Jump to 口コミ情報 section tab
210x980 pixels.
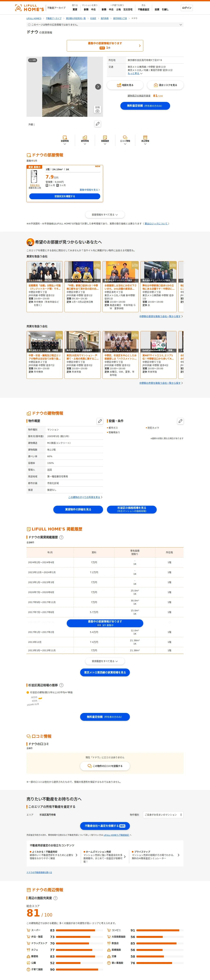125,140
